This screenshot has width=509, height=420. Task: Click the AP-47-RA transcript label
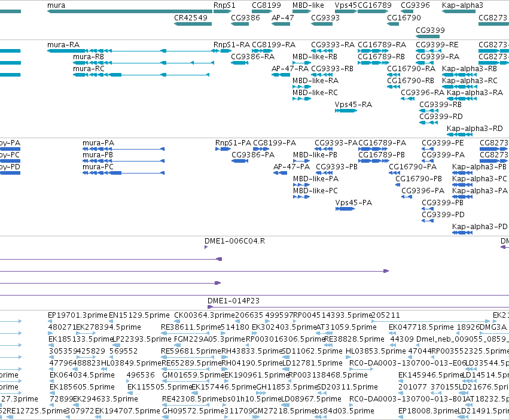point(290,69)
